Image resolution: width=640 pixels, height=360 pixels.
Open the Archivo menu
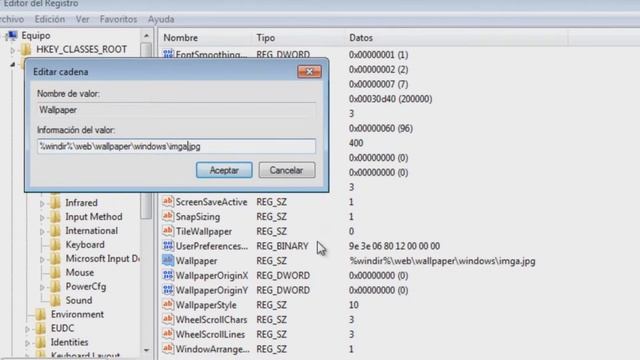[x=11, y=19]
